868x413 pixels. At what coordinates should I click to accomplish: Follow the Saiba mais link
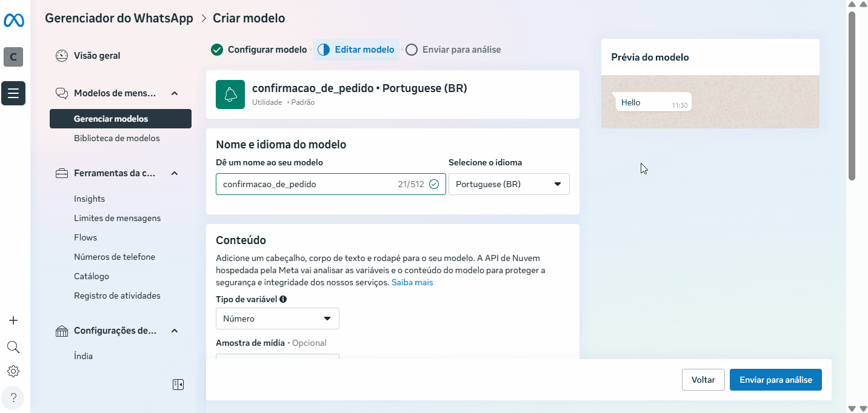[x=412, y=282]
